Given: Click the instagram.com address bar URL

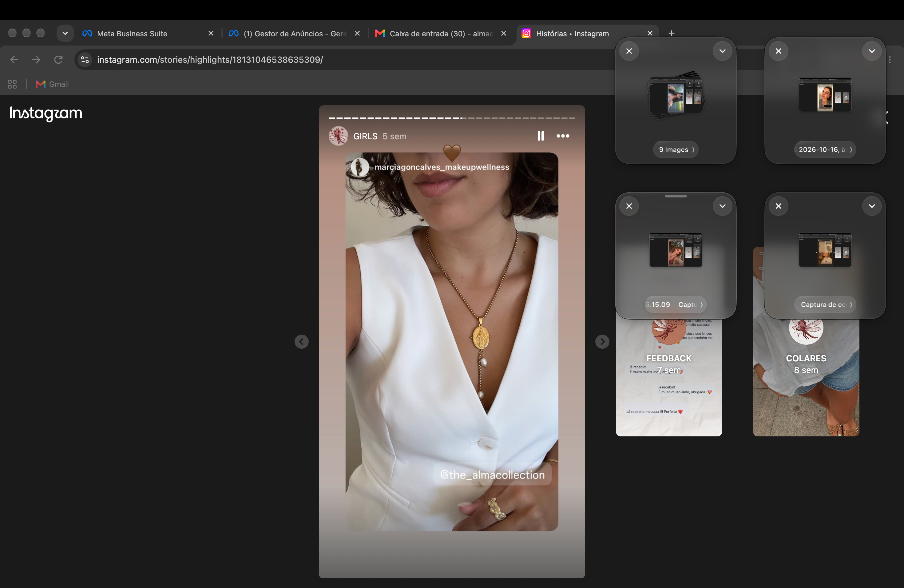Looking at the screenshot, I should pos(210,60).
